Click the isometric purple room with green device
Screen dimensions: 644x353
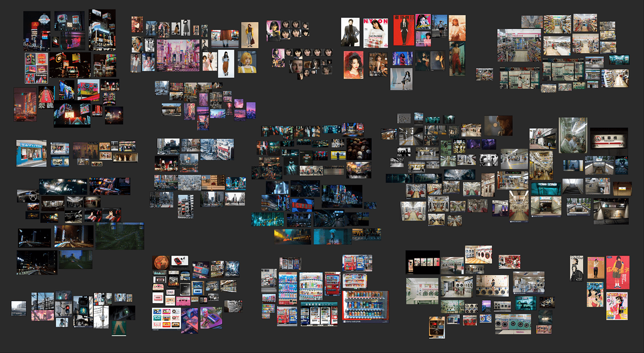click(211, 318)
